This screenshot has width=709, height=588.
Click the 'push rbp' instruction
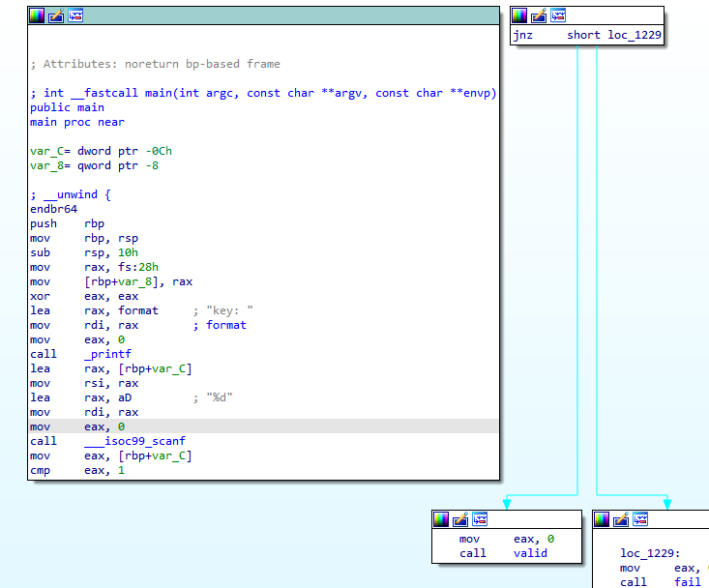point(68,223)
